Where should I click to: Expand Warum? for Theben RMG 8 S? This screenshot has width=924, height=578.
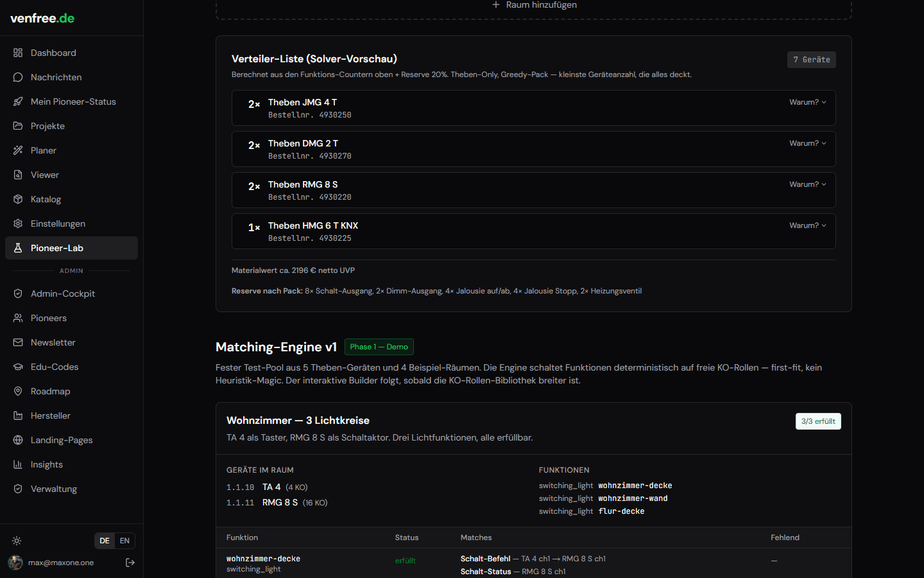point(808,184)
